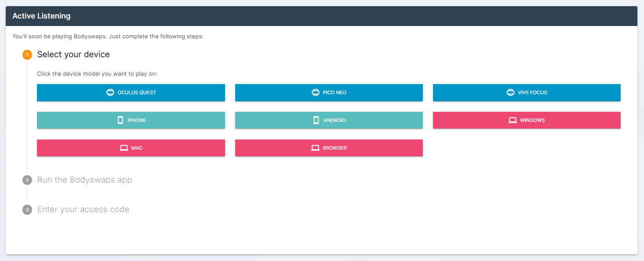Choose Windows as your device

(x=527, y=120)
